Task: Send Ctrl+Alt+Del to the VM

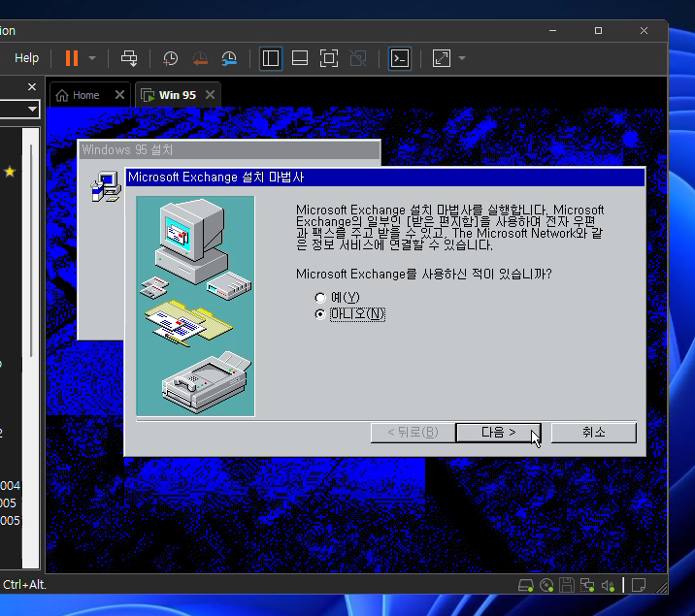Action: 129,58
